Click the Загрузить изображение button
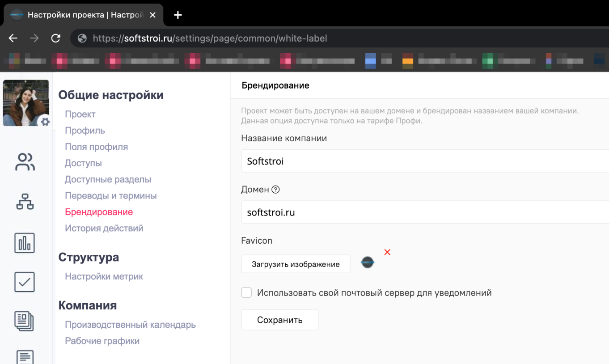 point(296,264)
